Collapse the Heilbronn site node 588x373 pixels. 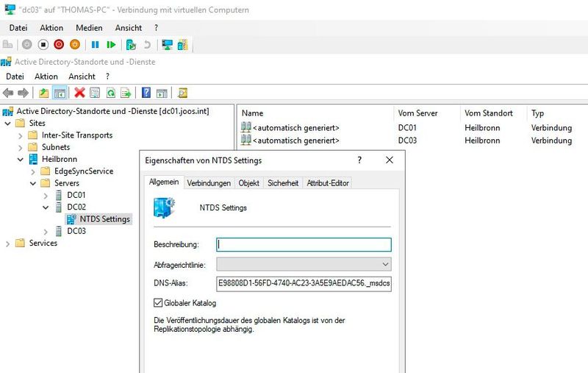(21, 160)
